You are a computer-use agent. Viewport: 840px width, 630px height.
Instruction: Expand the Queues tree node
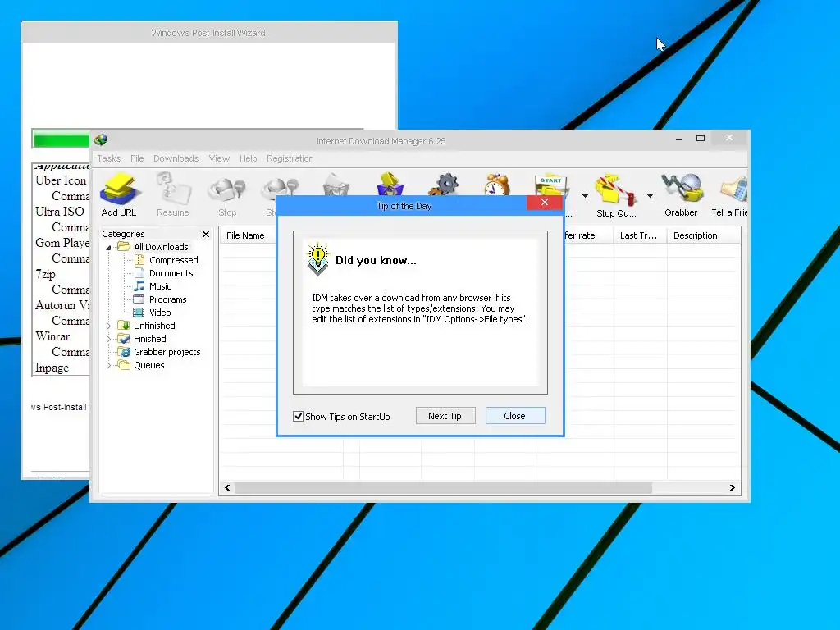pyautogui.click(x=108, y=365)
